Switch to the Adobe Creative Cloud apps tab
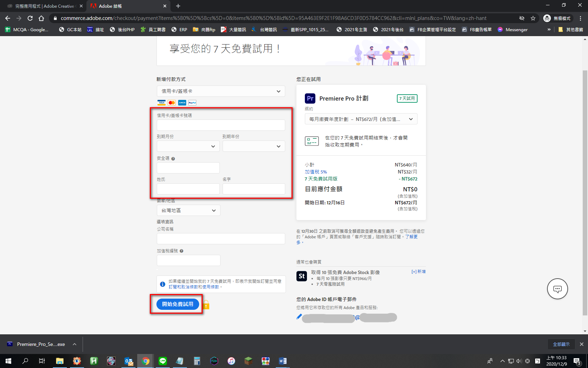This screenshot has height=368, width=588. pos(45,6)
